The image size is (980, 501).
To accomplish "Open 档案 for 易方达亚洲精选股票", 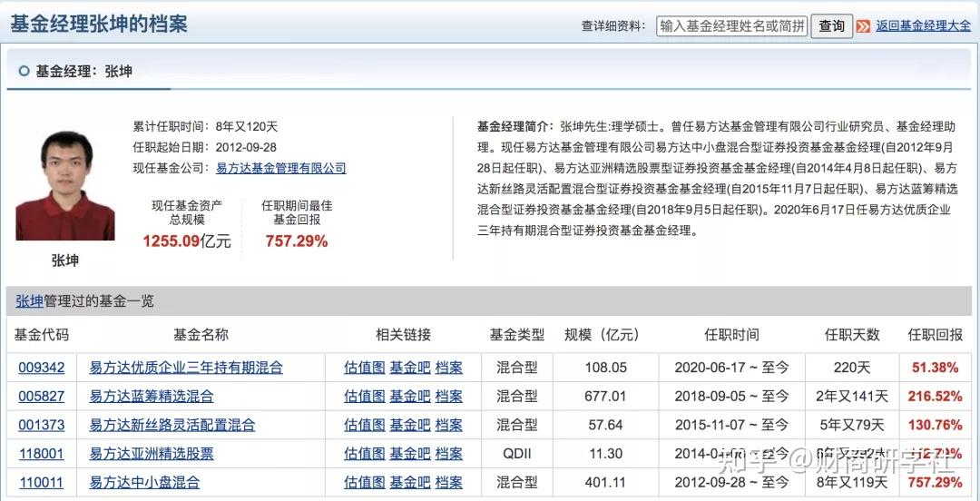I will 449,454.
